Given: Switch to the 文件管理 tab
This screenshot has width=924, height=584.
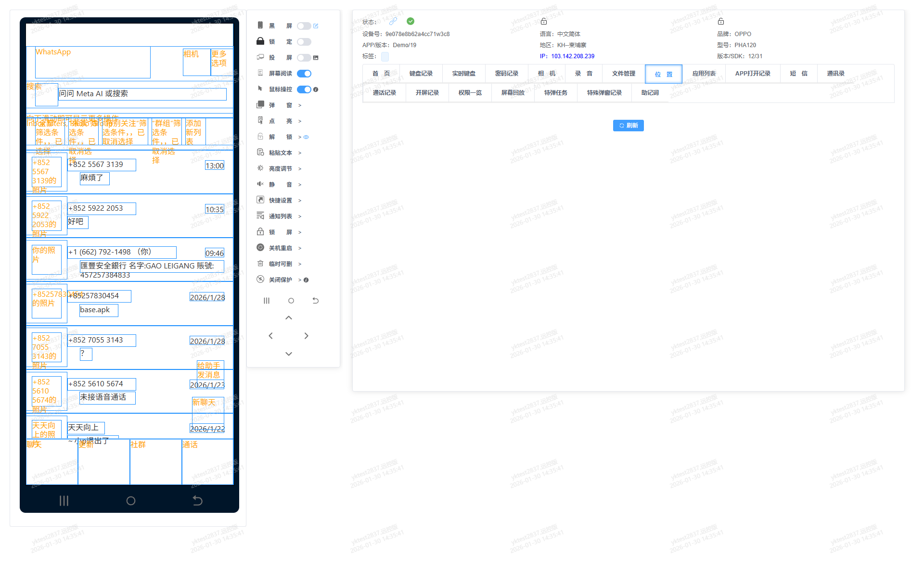Looking at the screenshot, I should [x=624, y=74].
